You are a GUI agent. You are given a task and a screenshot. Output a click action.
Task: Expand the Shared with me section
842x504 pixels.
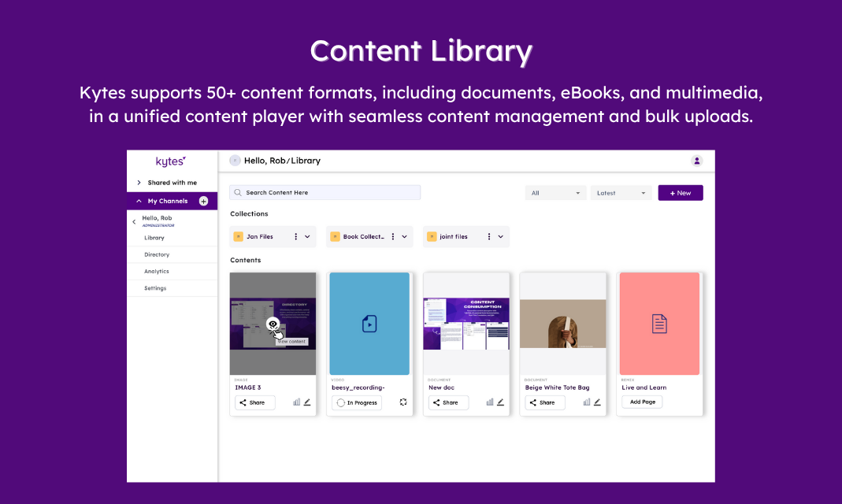point(139,183)
